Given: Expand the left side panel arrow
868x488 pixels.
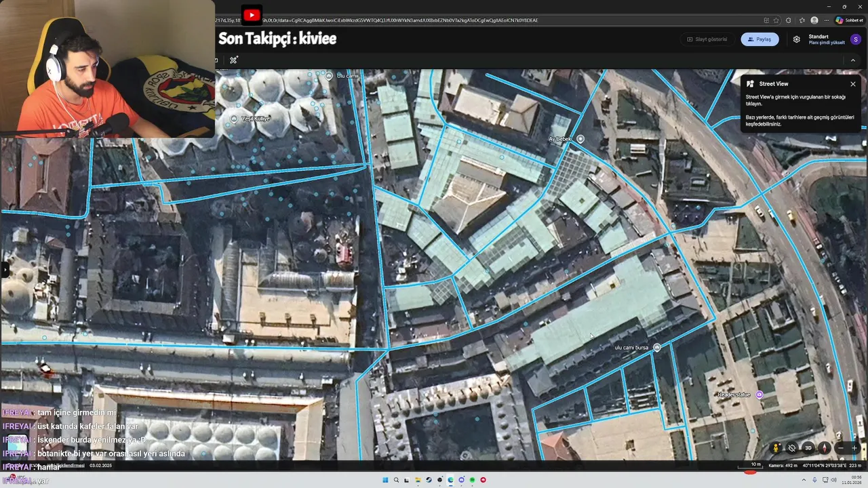Looking at the screenshot, I should (4, 270).
